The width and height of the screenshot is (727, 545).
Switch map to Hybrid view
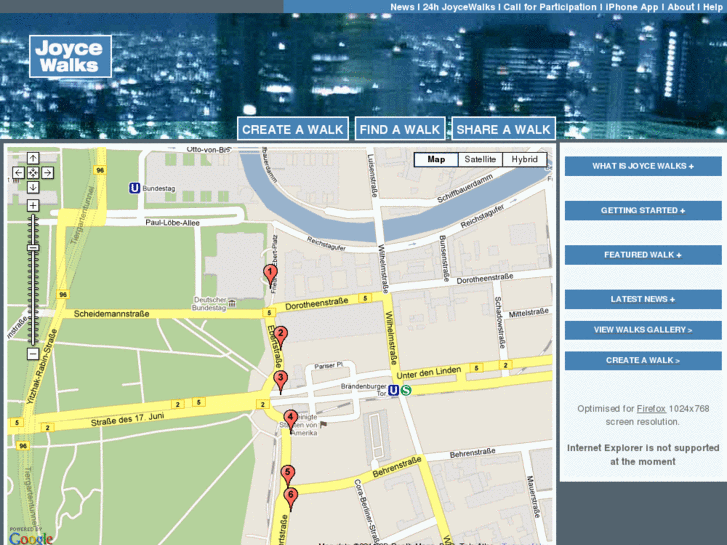click(x=524, y=160)
